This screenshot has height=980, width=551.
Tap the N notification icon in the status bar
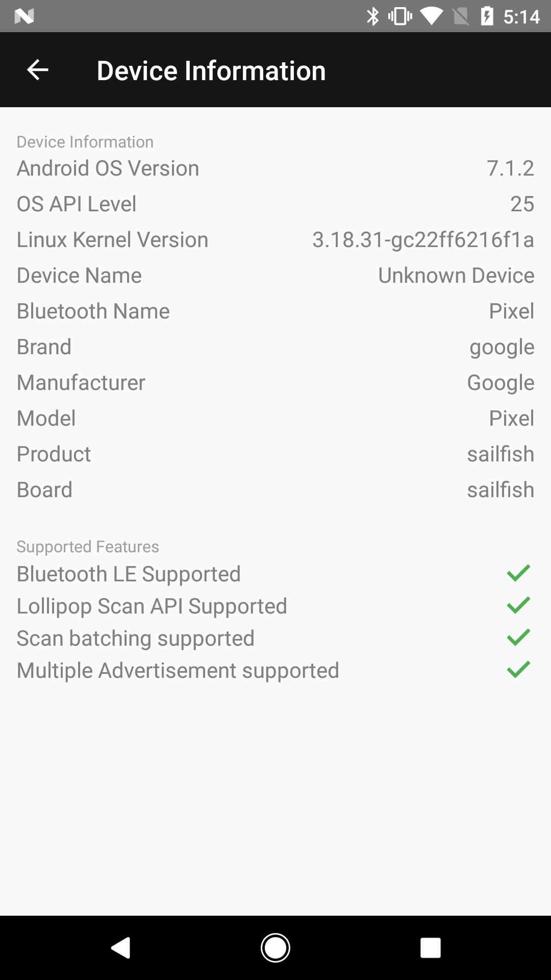[x=24, y=17]
